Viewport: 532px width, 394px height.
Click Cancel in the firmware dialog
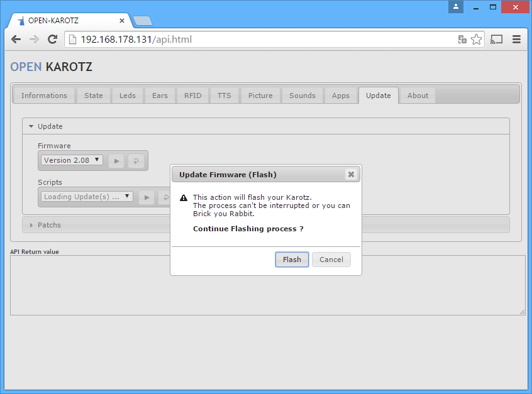(x=331, y=260)
